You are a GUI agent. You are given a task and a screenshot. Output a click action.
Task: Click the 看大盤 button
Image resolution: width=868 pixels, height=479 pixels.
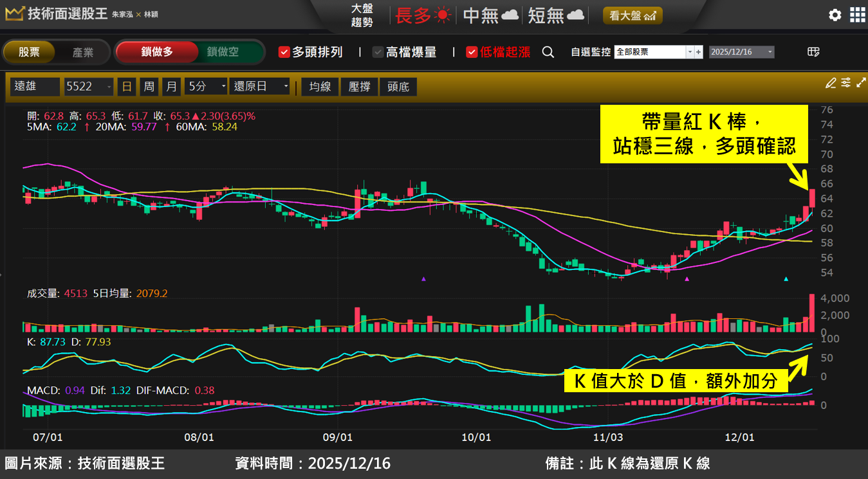[x=632, y=15]
